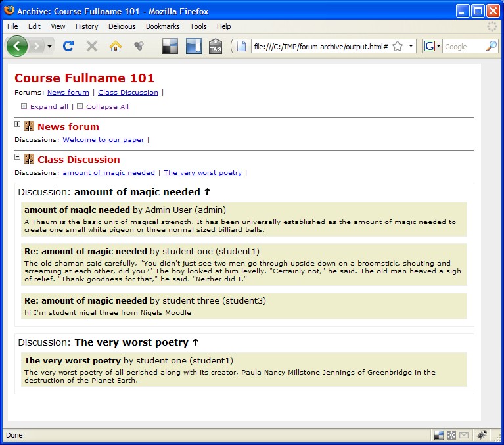Click up arrow beside amount of magic needed heading
The width and height of the screenshot is (504, 445).
(208, 192)
